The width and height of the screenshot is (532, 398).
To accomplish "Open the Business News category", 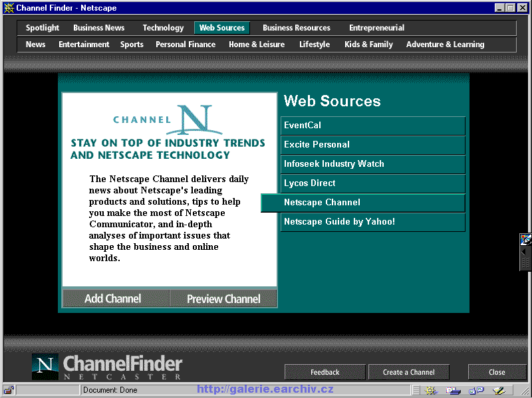I will (98, 28).
